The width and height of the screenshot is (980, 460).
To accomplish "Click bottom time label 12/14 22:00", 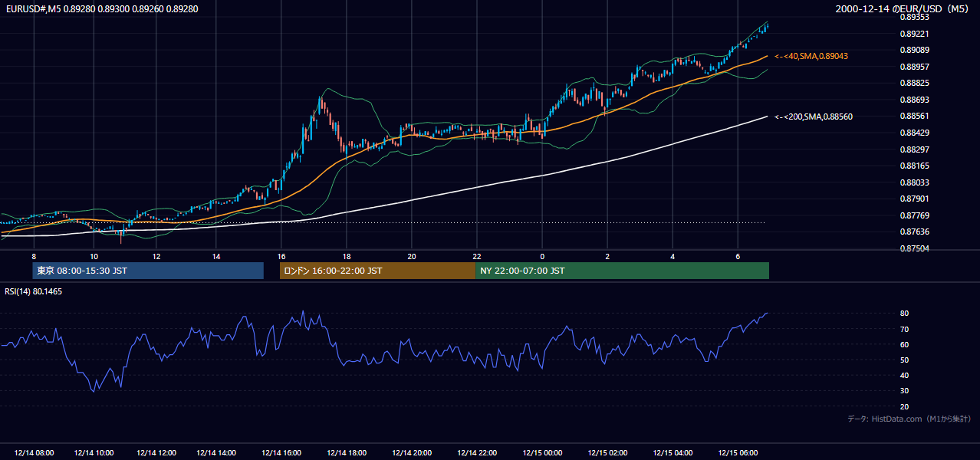I will (x=477, y=452).
